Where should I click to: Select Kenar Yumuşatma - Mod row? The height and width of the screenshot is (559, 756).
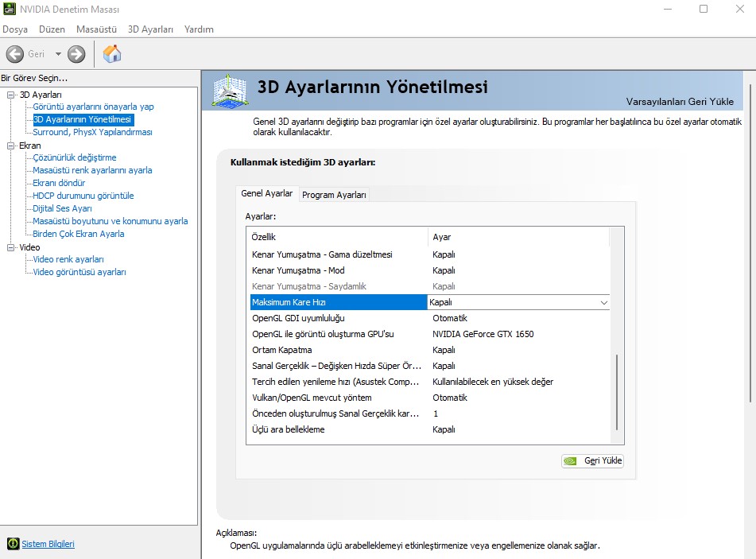click(429, 270)
